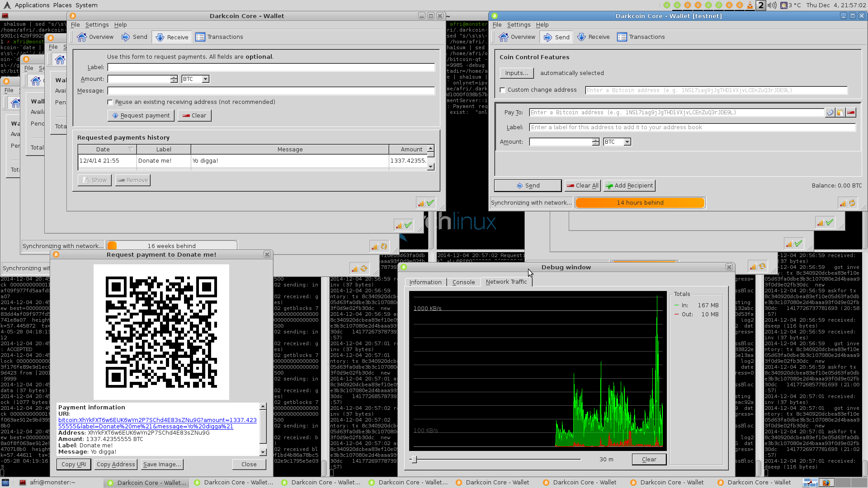Select Receive in main Wallet toolbar

[172, 37]
